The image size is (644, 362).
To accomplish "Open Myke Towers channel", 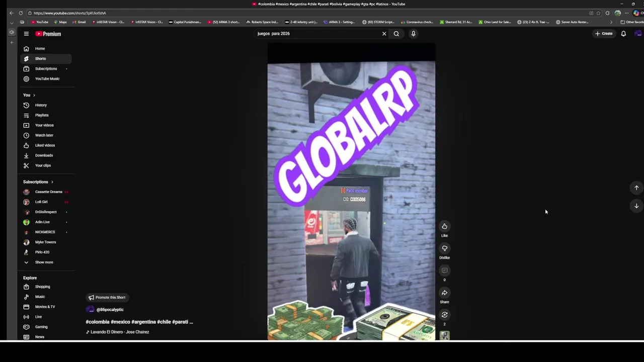I will pyautogui.click(x=46, y=242).
